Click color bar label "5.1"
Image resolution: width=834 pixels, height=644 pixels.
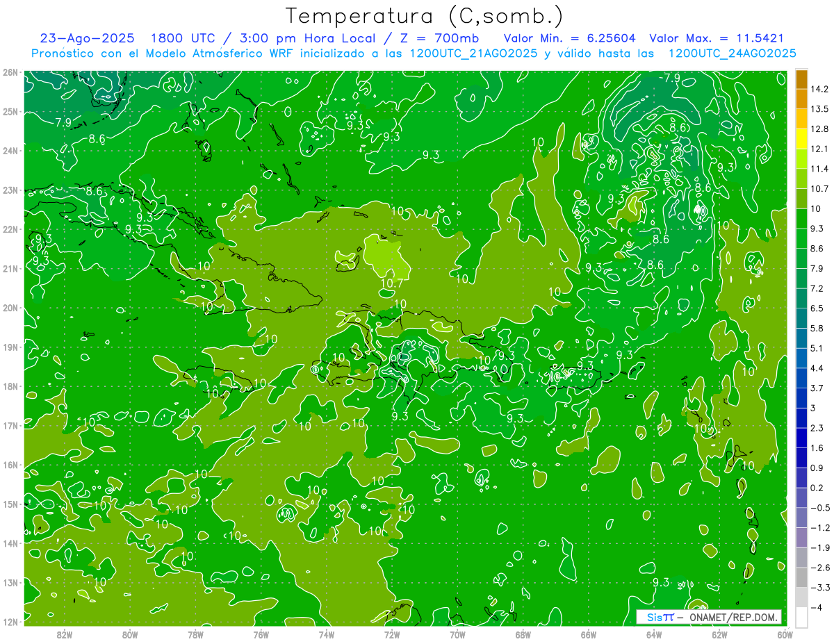(817, 348)
